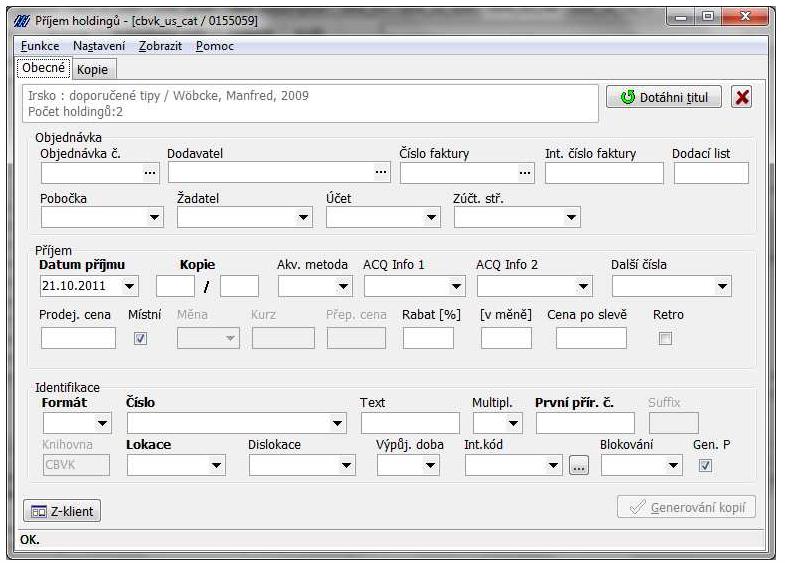Open the Multipl. dropdown
Image resolution: width=785 pixels, height=563 pixels.
point(514,424)
